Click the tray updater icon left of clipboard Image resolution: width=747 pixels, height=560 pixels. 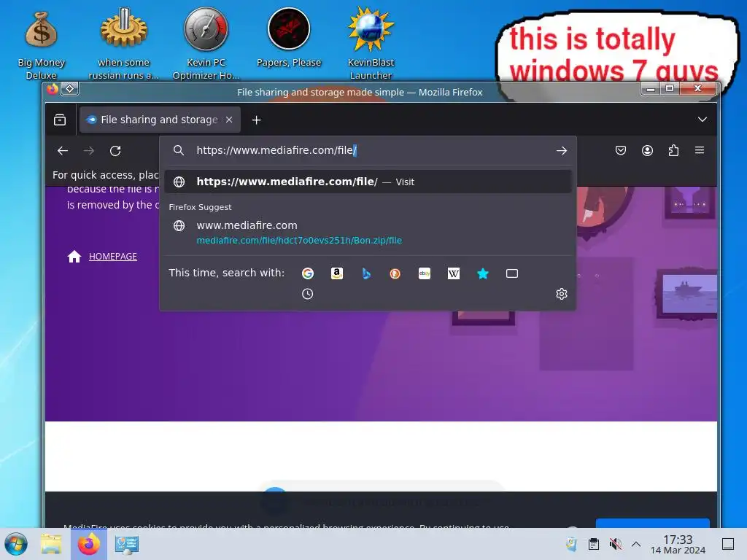click(x=571, y=544)
